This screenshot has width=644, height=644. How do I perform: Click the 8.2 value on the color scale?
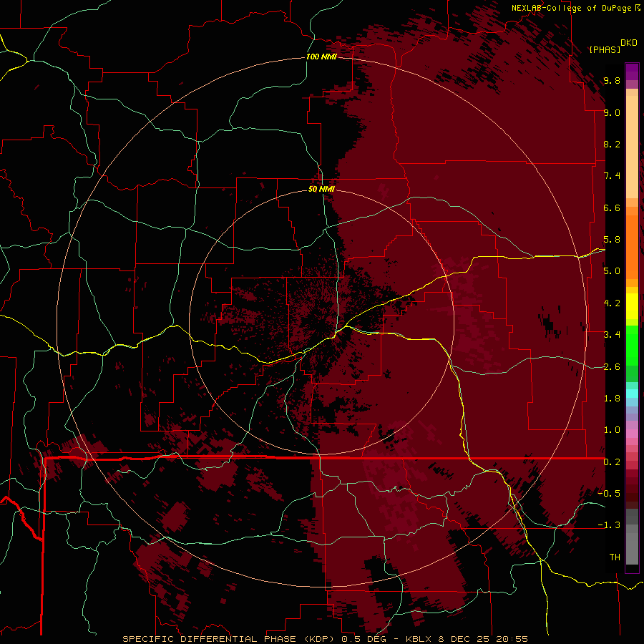pos(612,144)
